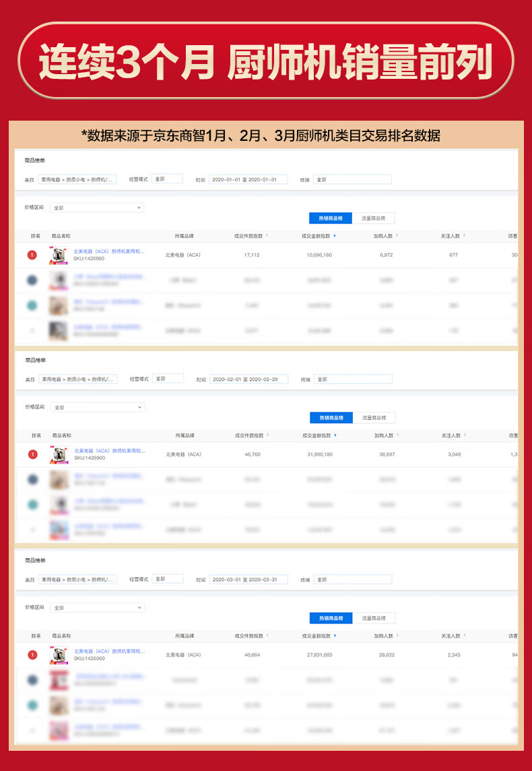Click date range 2020-03-01 至 2020-03-31 field
This screenshot has height=771, width=532.
[248, 579]
